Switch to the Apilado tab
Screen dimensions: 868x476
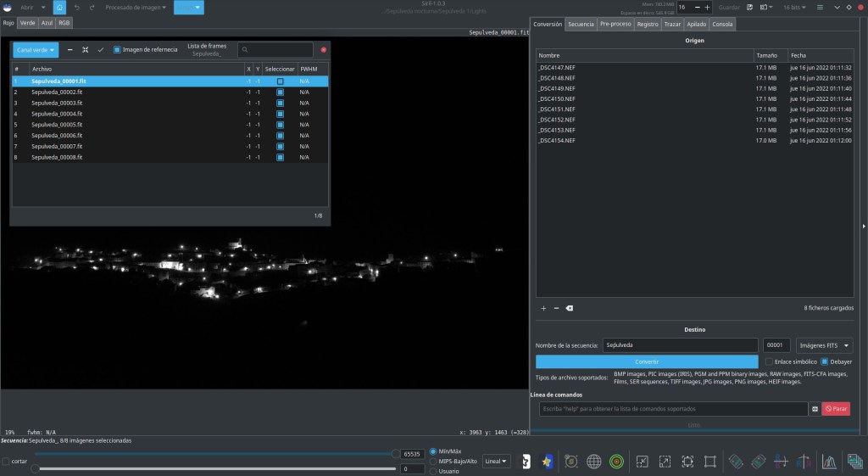[697, 25]
